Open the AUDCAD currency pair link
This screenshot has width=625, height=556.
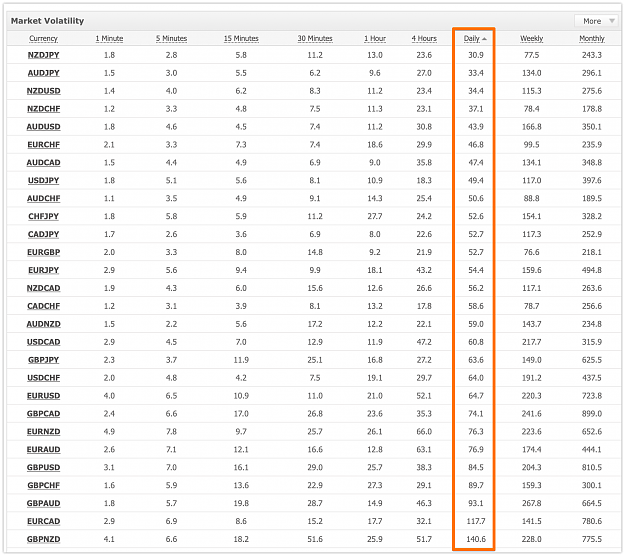click(x=43, y=163)
